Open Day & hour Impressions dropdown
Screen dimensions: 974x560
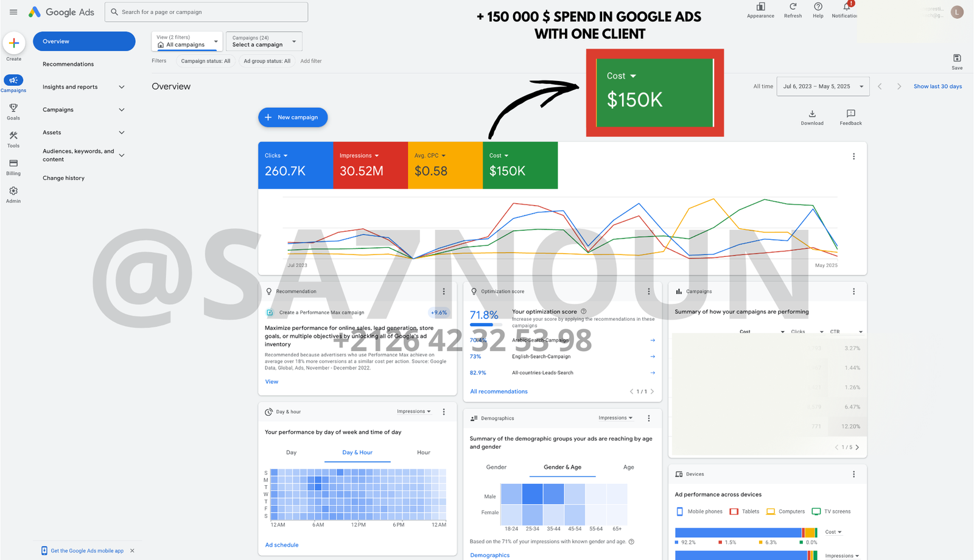(414, 411)
